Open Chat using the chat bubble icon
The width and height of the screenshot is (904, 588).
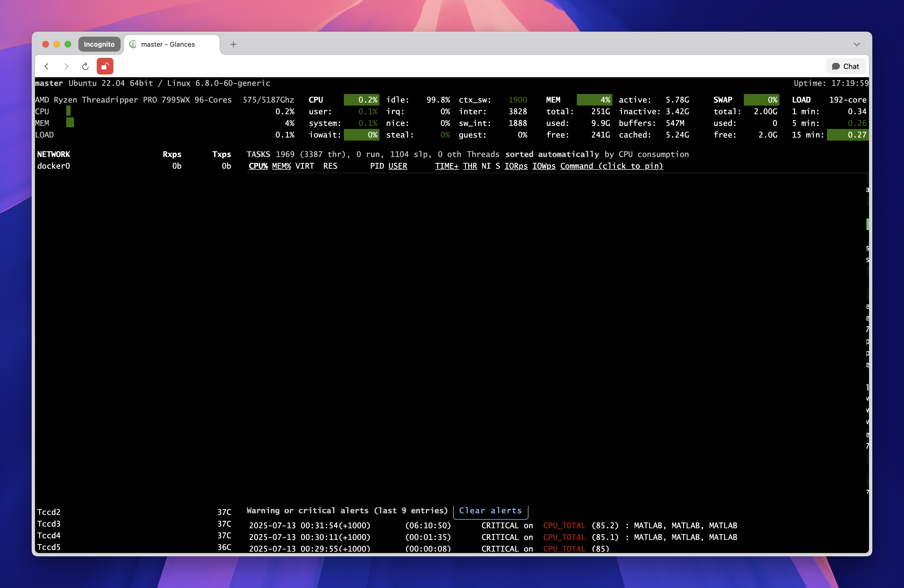tap(846, 66)
